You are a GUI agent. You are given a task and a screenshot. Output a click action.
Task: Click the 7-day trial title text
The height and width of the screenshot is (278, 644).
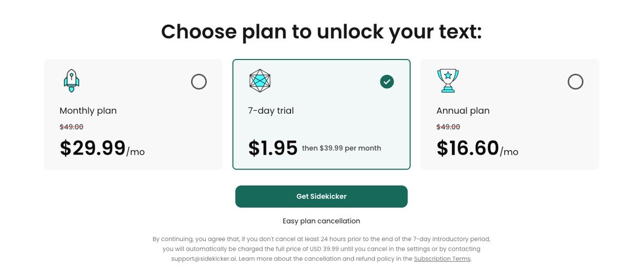click(x=270, y=111)
